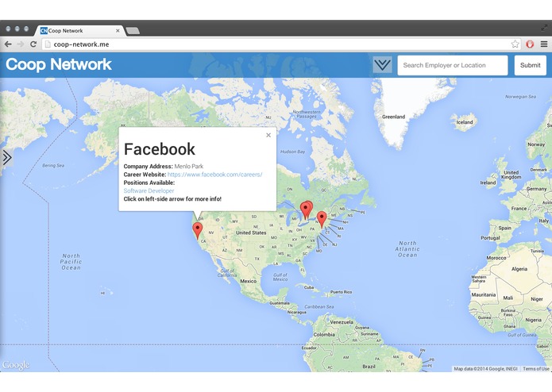Click the front pin near the Great Lakes
This screenshot has width=552, height=392.
coord(305,210)
